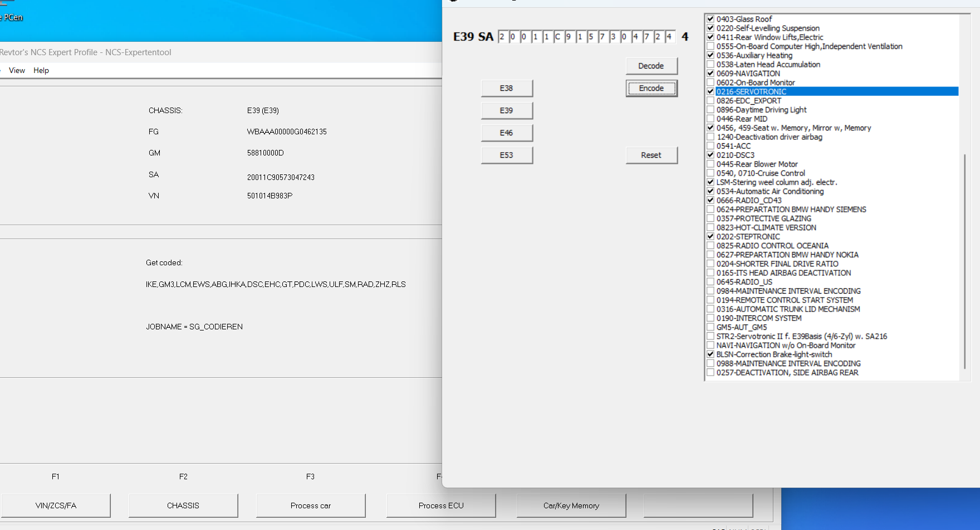Click the CHASSIS button in NCS-Expertentool

point(183,505)
